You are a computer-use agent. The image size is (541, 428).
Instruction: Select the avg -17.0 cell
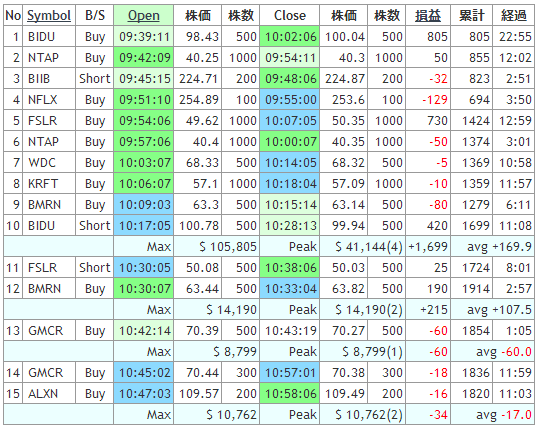coord(492,415)
